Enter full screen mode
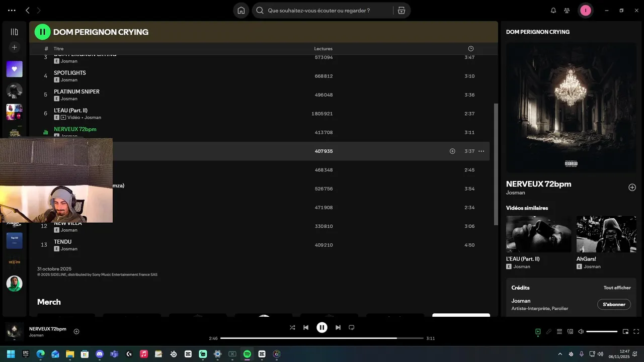This screenshot has width=644, height=362. tap(636, 331)
